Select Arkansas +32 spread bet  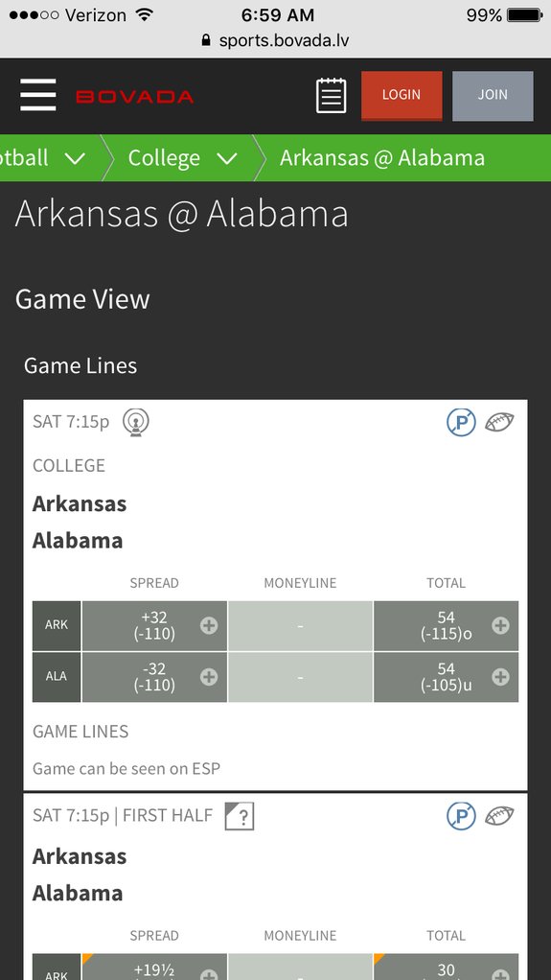154,625
